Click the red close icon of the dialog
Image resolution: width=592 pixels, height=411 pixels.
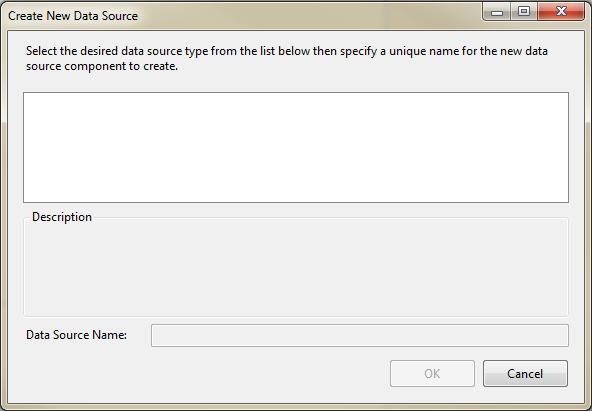click(561, 12)
